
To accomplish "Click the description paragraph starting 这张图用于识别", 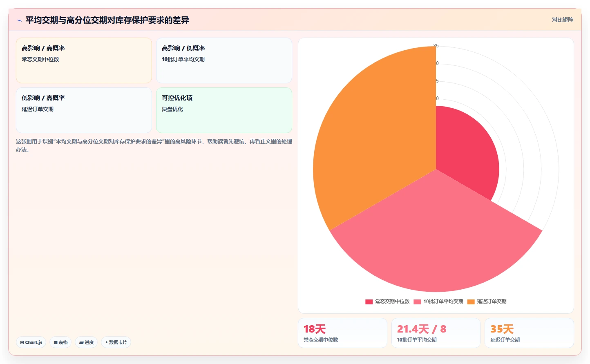I will (154, 145).
